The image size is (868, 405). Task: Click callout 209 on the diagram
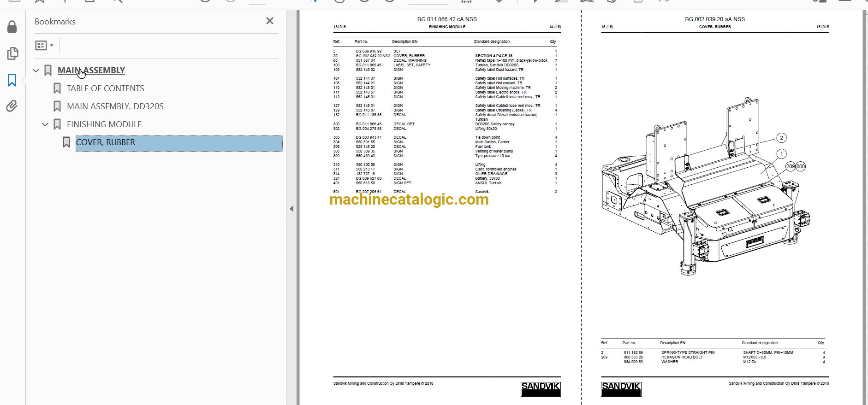click(x=791, y=166)
